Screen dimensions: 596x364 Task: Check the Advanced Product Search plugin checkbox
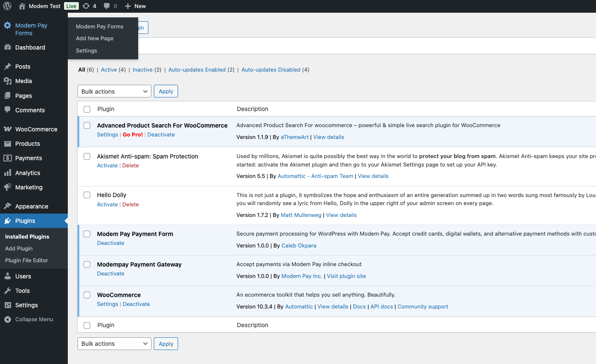click(x=87, y=125)
